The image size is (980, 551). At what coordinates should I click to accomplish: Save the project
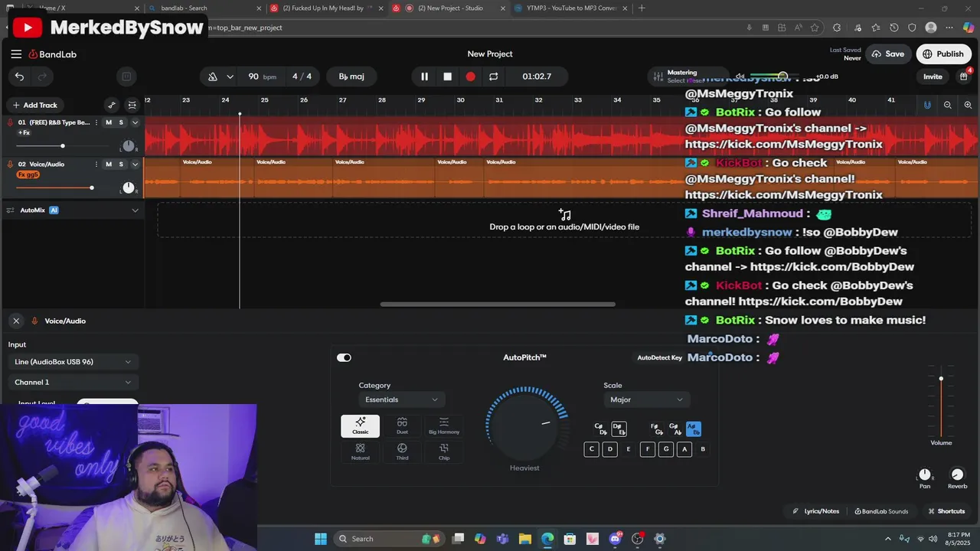[x=887, y=54]
